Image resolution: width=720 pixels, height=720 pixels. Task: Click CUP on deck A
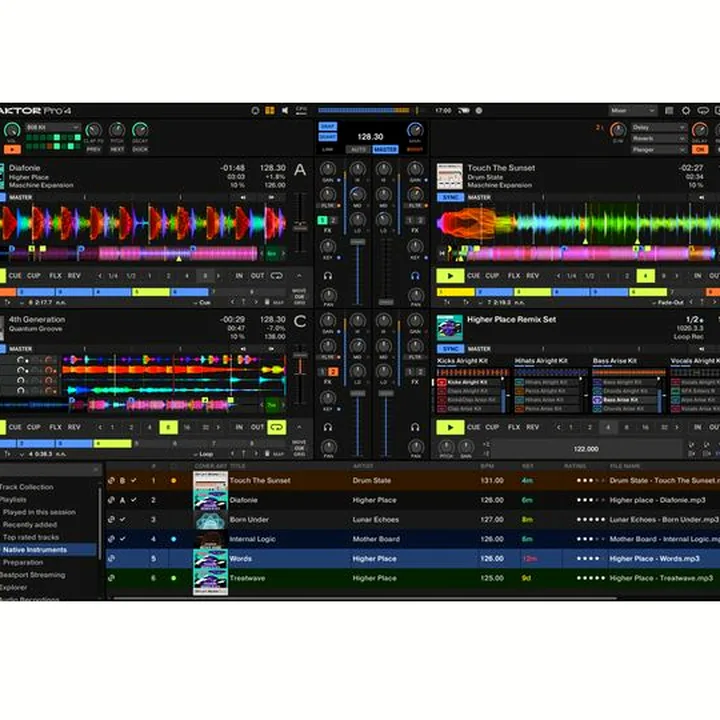(34, 276)
